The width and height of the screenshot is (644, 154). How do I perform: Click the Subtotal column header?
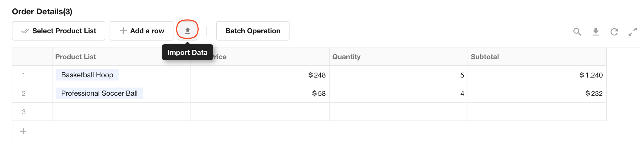click(x=485, y=57)
